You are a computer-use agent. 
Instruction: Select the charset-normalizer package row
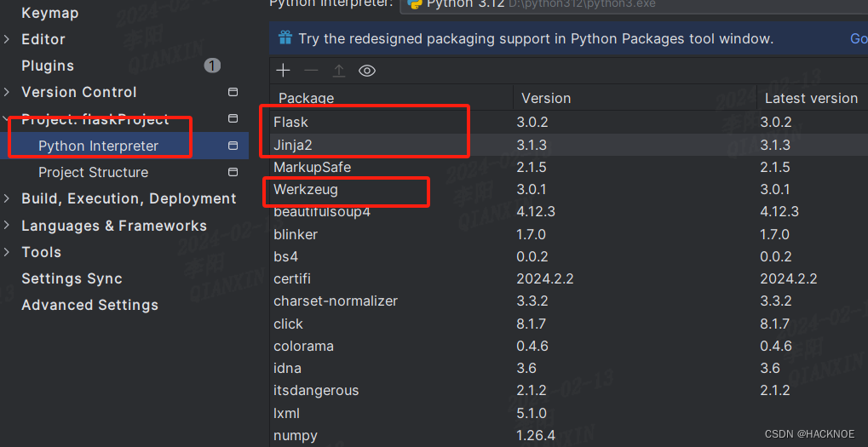(568, 301)
